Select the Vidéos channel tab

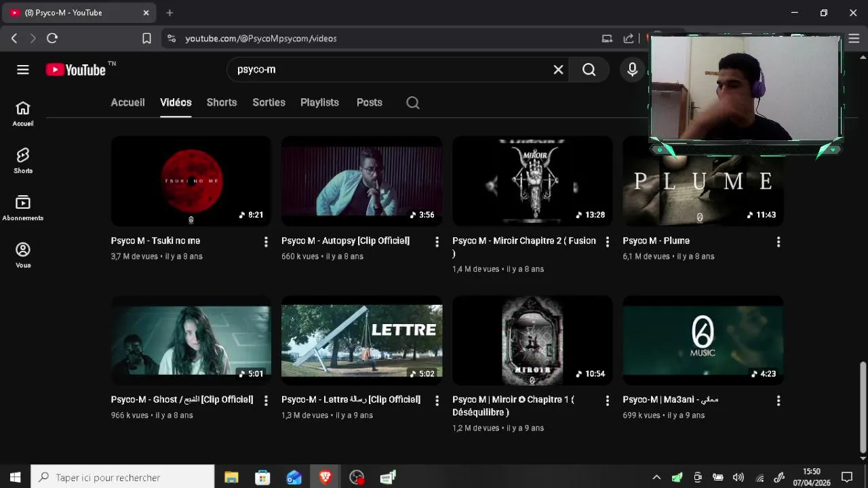pos(176,102)
